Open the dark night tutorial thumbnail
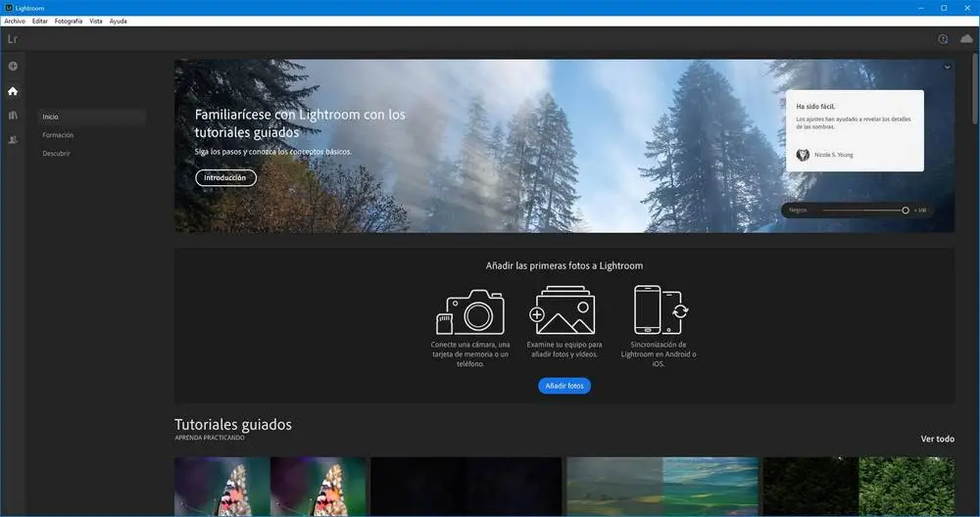The height and width of the screenshot is (517, 980). point(466,487)
